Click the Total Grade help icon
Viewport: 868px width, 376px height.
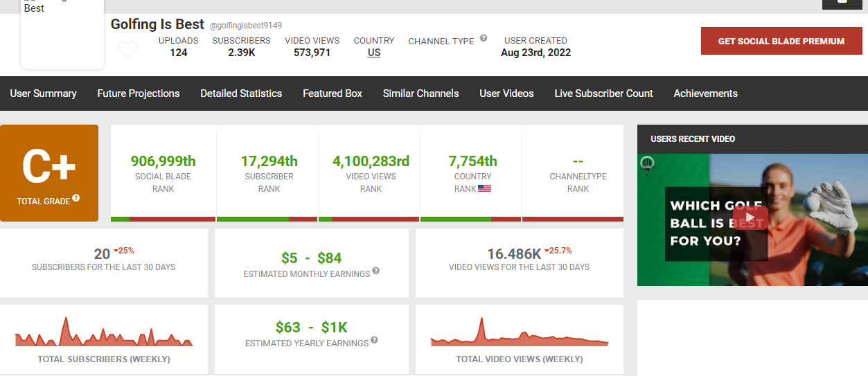tap(76, 198)
